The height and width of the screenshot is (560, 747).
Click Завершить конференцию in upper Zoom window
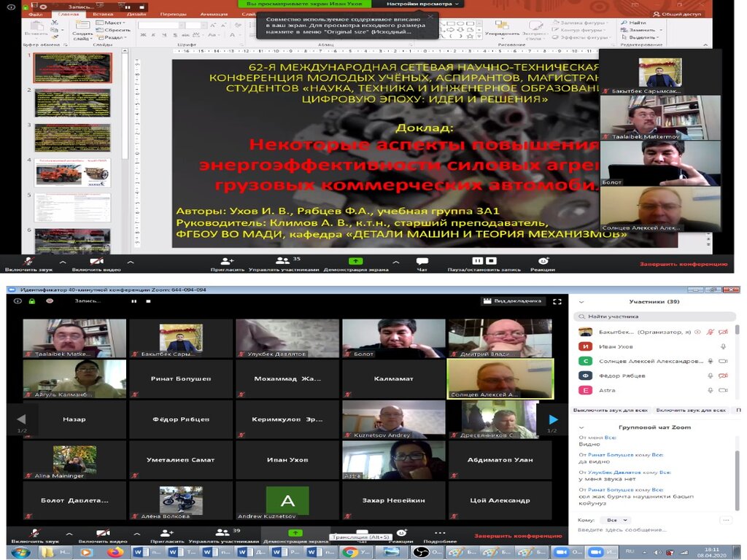tap(684, 264)
